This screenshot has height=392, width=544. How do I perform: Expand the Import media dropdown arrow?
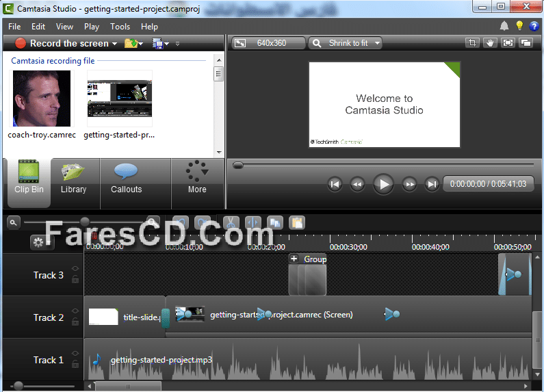140,44
